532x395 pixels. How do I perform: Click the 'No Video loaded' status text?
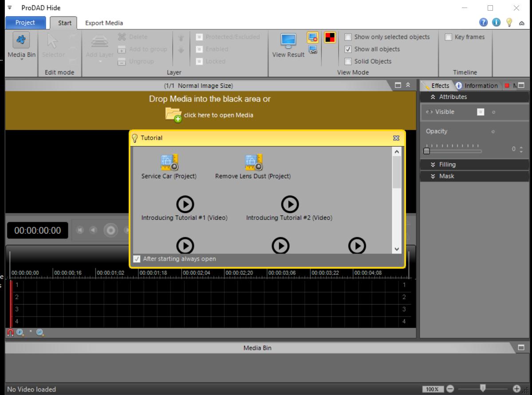32,389
